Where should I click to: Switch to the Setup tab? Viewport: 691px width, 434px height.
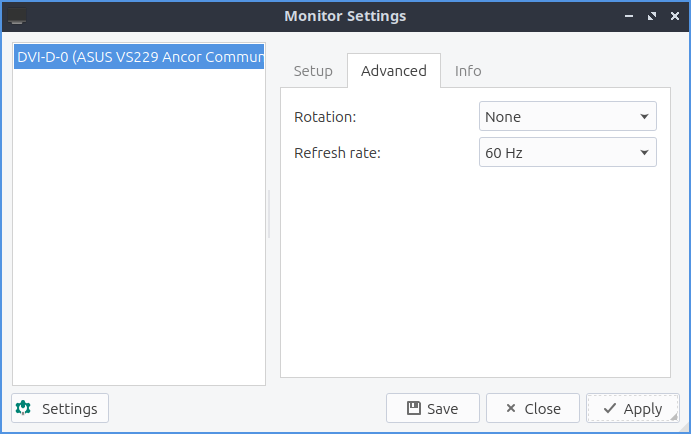click(313, 71)
